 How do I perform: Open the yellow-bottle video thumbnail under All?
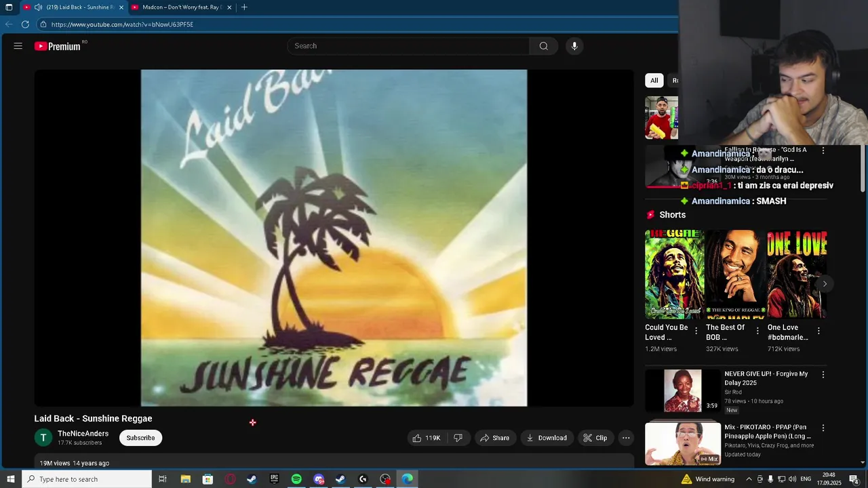point(661,118)
